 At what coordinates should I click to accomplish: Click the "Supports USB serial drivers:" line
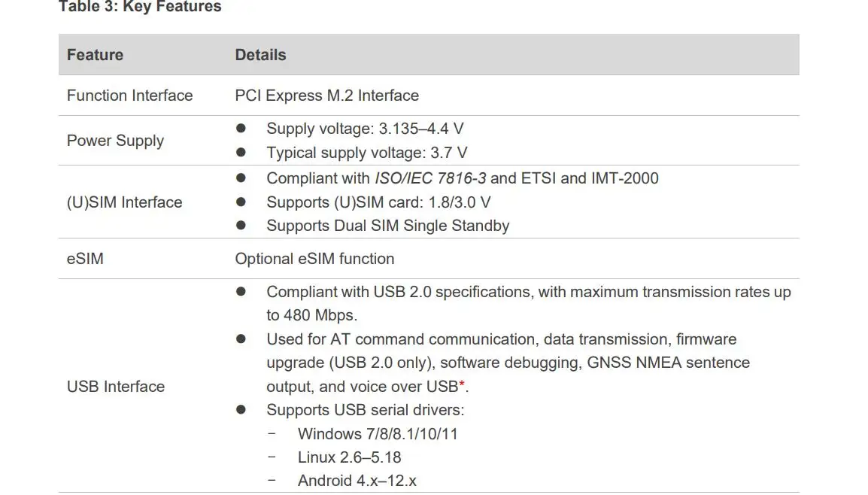[365, 410]
